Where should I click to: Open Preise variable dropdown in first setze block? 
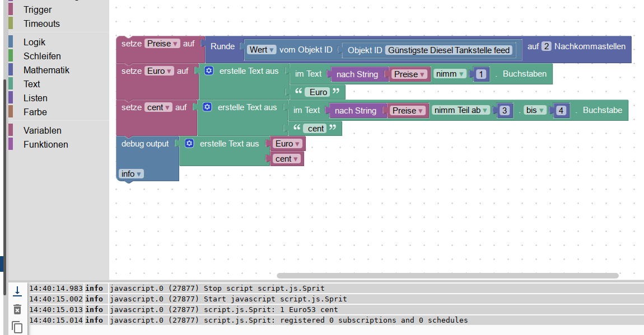coord(162,44)
